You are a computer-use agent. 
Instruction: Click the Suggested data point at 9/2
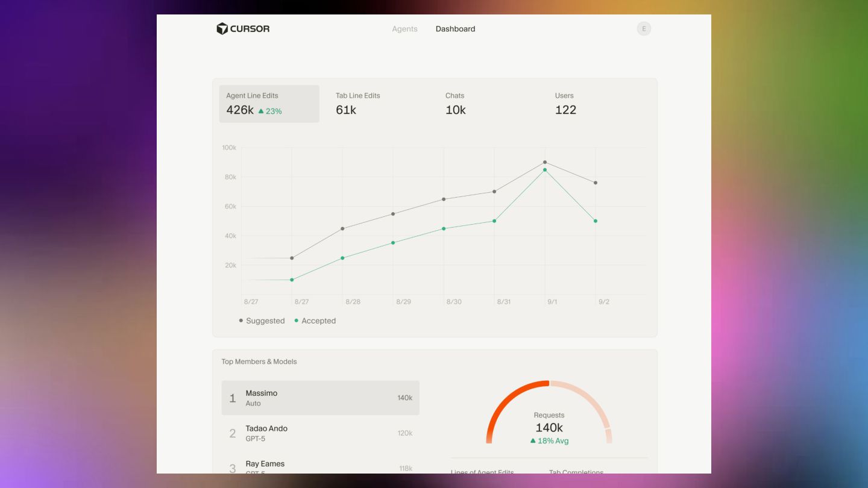click(x=596, y=183)
